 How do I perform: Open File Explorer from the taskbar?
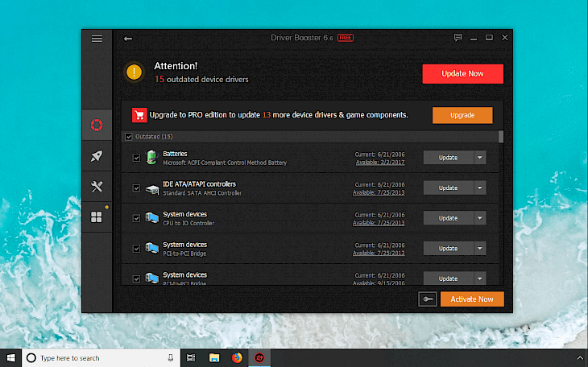[x=214, y=358]
